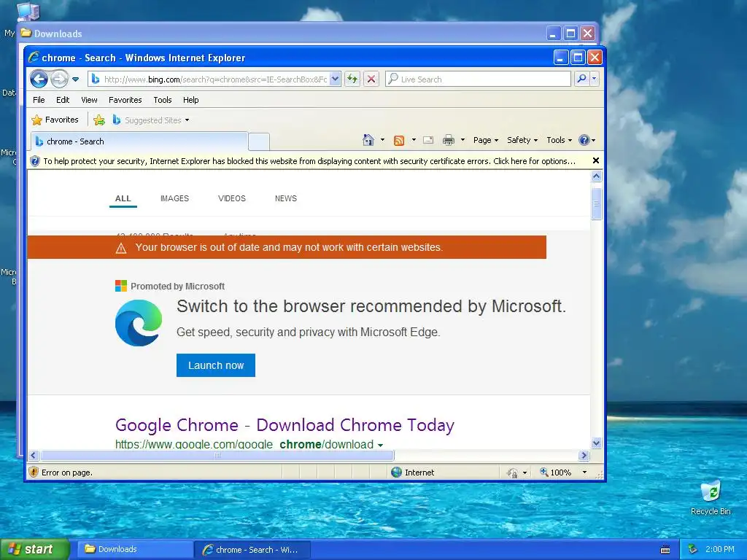Open the Favorites star button
The height and width of the screenshot is (560, 747).
pyautogui.click(x=54, y=120)
